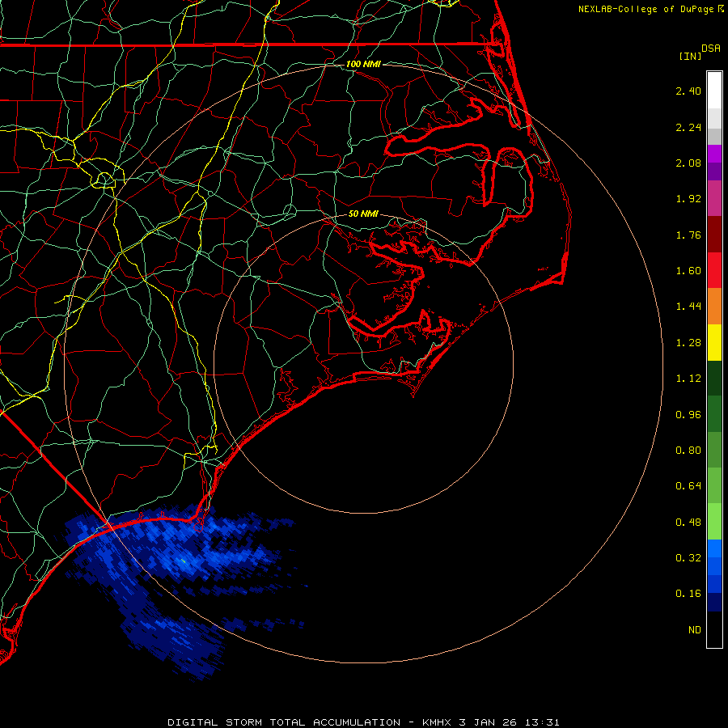This screenshot has height=728, width=728.
Task: Pick the orange legend swatch
Action: pyautogui.click(x=714, y=306)
